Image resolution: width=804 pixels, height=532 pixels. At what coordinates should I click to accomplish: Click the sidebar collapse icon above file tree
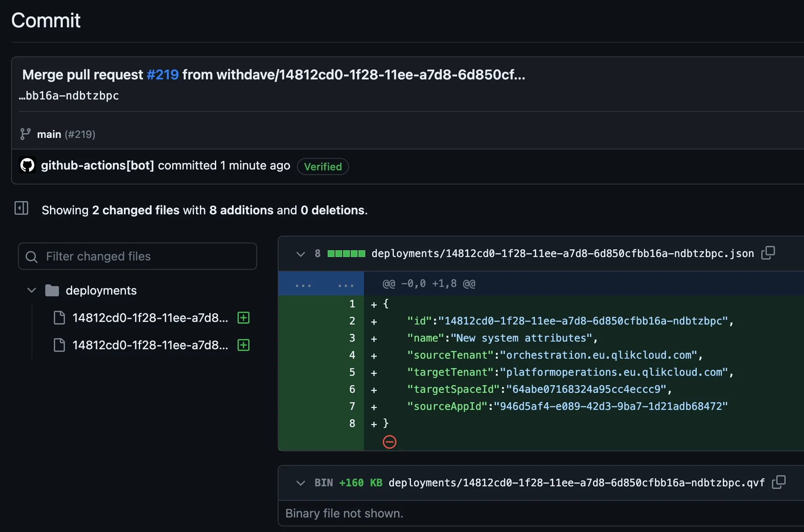[x=21, y=208]
